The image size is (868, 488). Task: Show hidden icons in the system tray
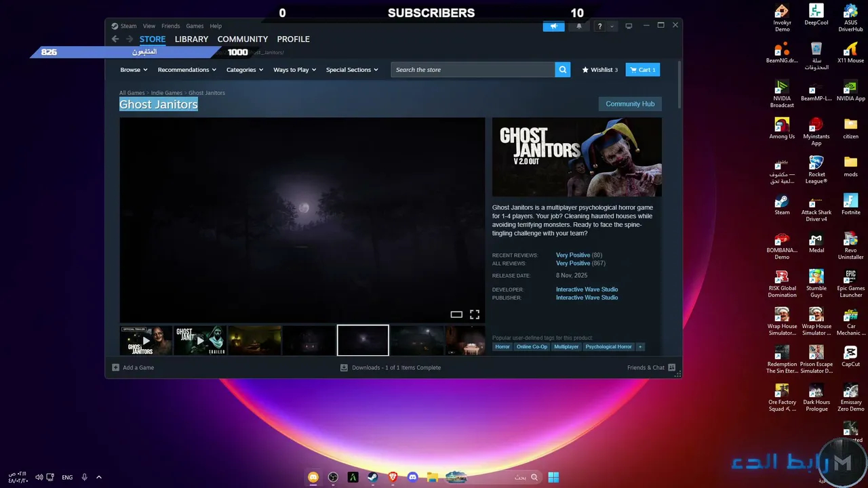pyautogui.click(x=99, y=477)
